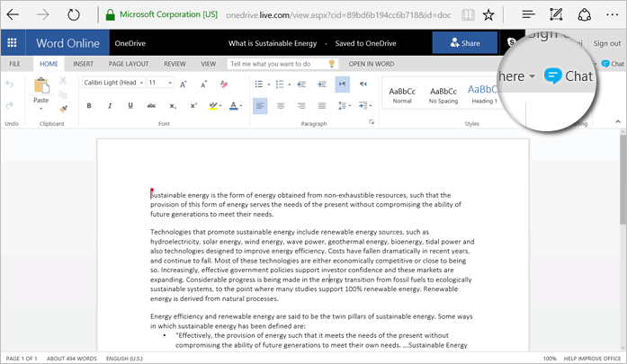The width and height of the screenshot is (627, 364).
Task: Apply strikethrough to text
Action: [151, 106]
